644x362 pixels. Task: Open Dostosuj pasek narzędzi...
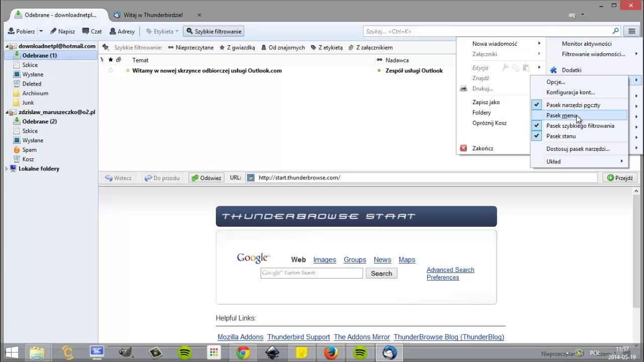click(579, 149)
